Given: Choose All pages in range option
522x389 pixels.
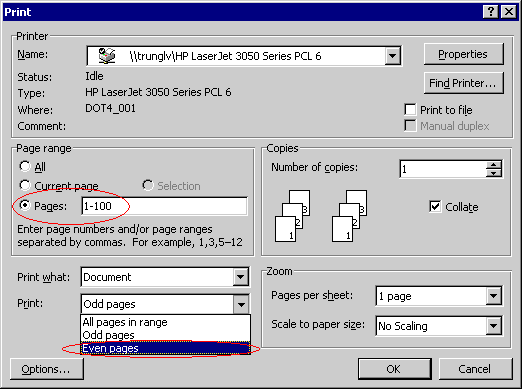Looking at the screenshot, I should pos(165,322).
